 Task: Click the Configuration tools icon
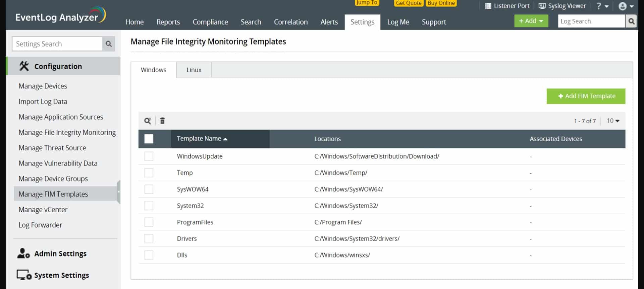pyautogui.click(x=24, y=66)
